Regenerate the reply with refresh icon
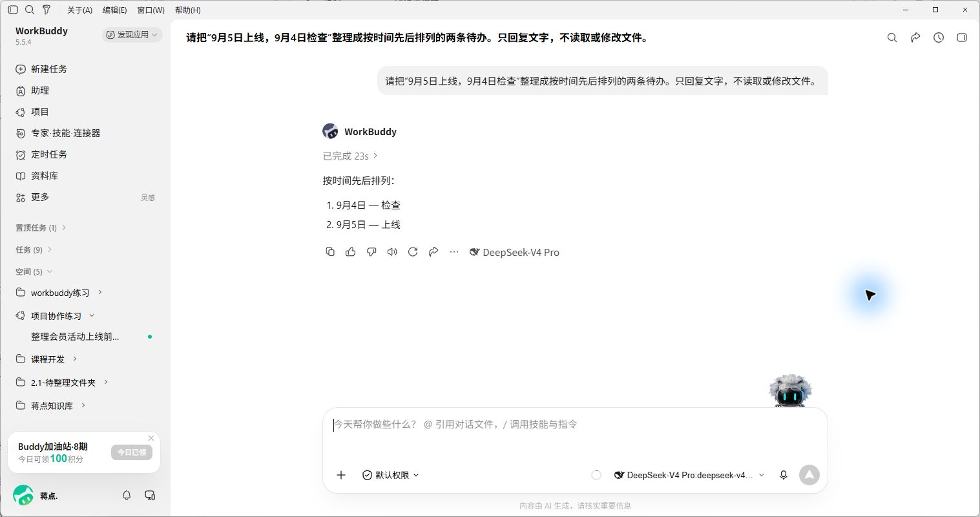The width and height of the screenshot is (980, 517). (413, 252)
